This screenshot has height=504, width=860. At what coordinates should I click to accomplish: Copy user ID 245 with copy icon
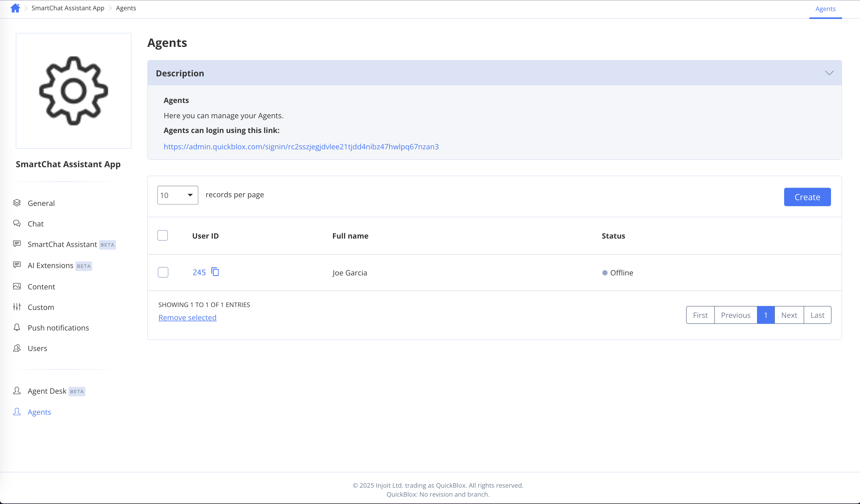pos(215,272)
